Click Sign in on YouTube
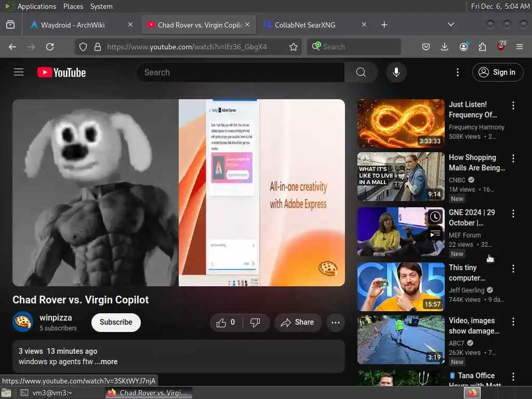The image size is (532, 399). tap(497, 72)
